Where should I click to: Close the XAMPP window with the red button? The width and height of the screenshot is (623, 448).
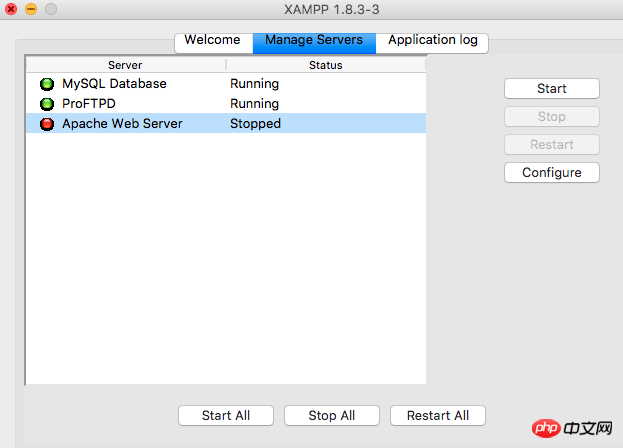coord(11,9)
